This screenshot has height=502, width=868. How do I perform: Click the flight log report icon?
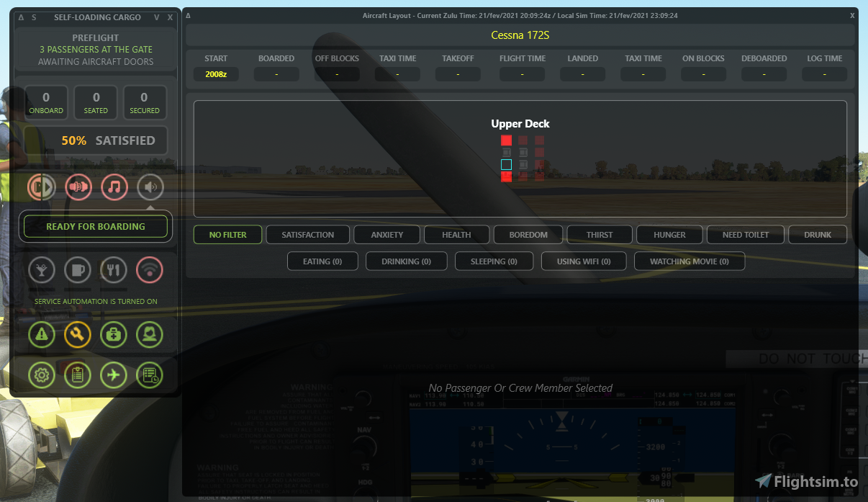pyautogui.click(x=150, y=375)
